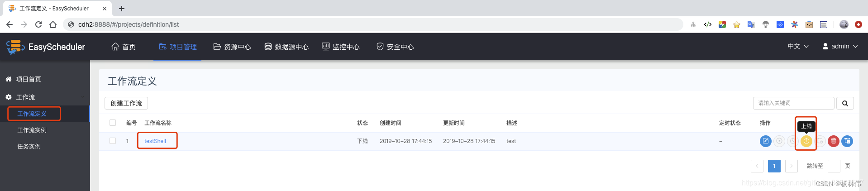Click the browser back arrow
This screenshot has width=868, height=191.
(x=10, y=24)
